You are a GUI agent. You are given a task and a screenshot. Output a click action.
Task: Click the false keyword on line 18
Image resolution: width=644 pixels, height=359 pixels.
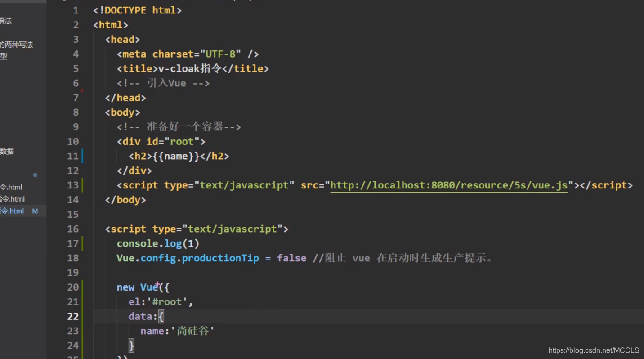pos(291,258)
